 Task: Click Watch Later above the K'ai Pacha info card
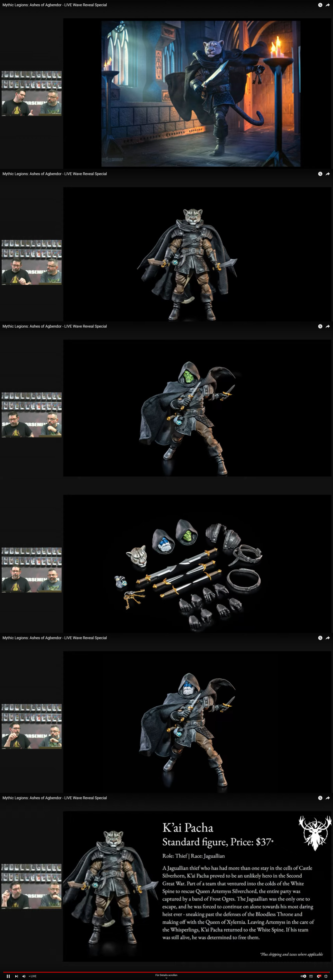coord(320,798)
